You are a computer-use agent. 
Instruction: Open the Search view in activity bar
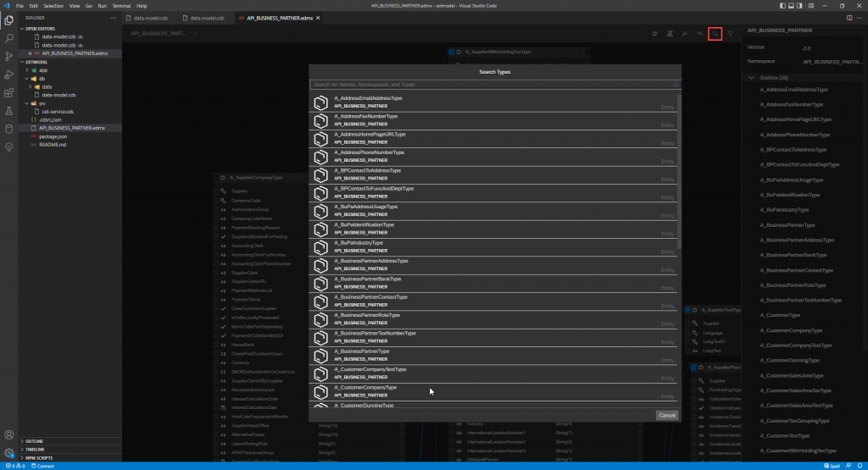tap(8, 38)
